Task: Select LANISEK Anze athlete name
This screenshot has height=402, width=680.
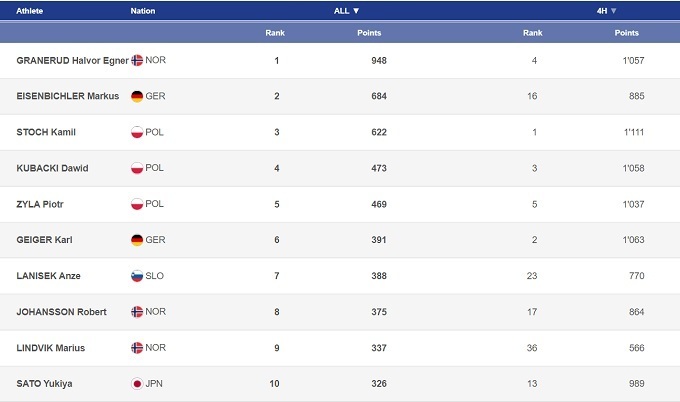Action: 46,276
